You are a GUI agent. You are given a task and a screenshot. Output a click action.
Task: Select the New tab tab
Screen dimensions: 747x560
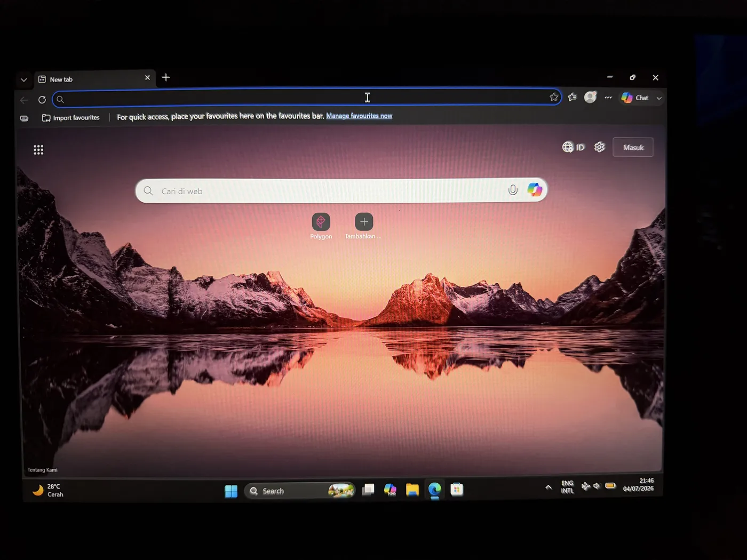coord(94,79)
